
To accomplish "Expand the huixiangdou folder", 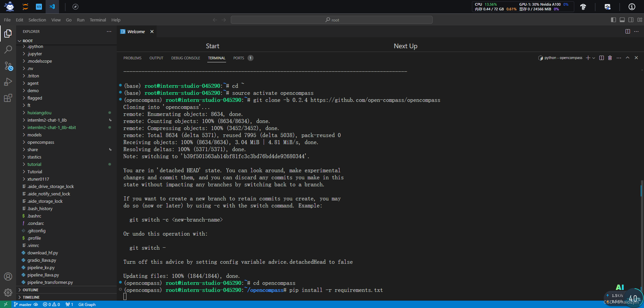I will (x=66, y=113).
